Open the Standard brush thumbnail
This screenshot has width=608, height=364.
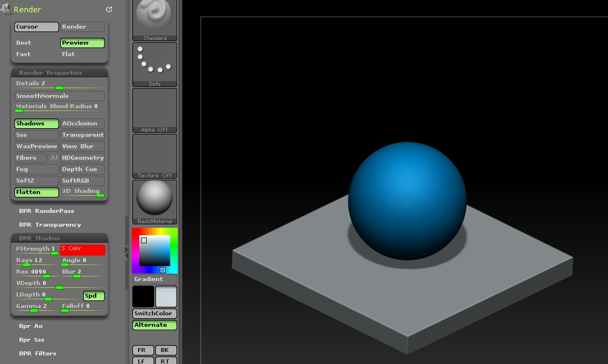[155, 20]
